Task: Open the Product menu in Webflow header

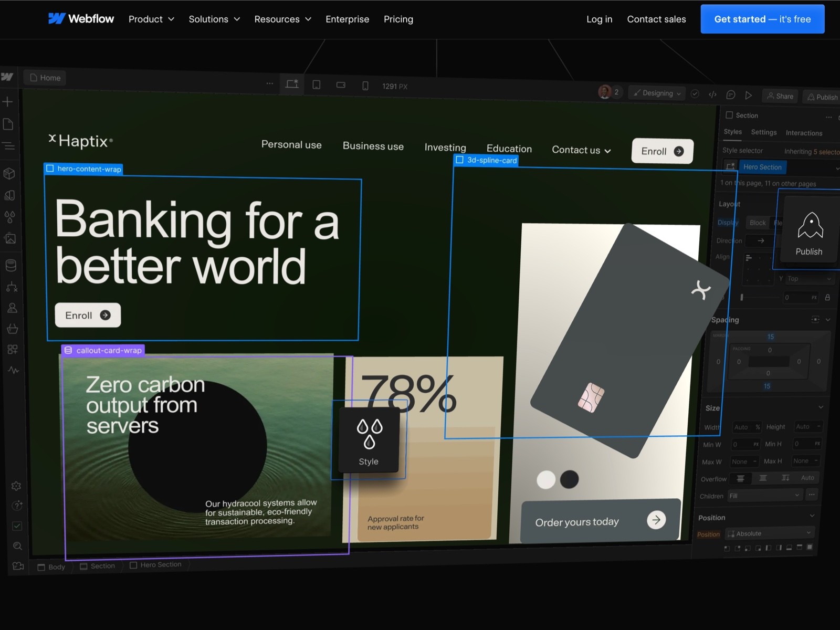Action: coord(151,19)
